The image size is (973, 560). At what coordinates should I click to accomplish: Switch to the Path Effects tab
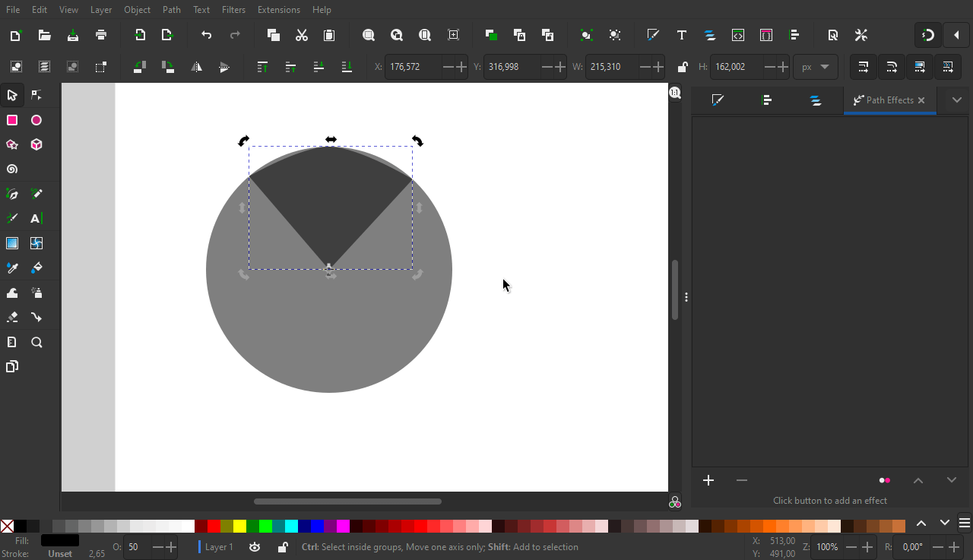click(886, 100)
